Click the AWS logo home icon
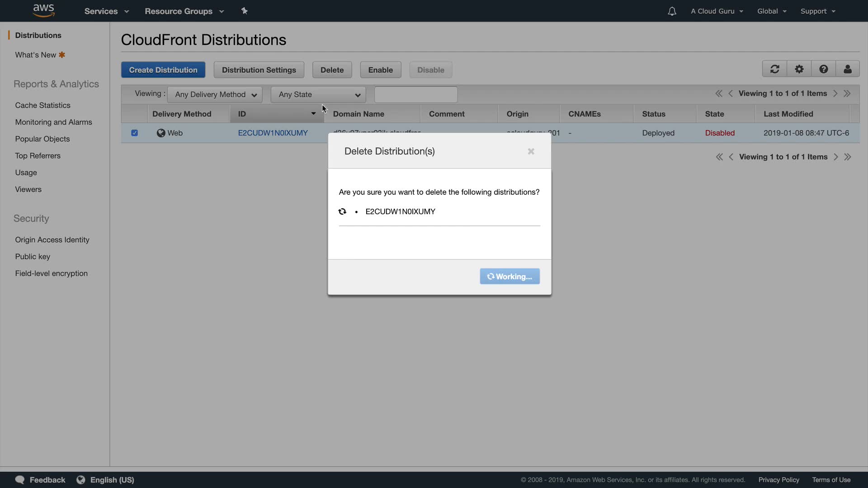The height and width of the screenshot is (488, 868). click(x=44, y=10)
